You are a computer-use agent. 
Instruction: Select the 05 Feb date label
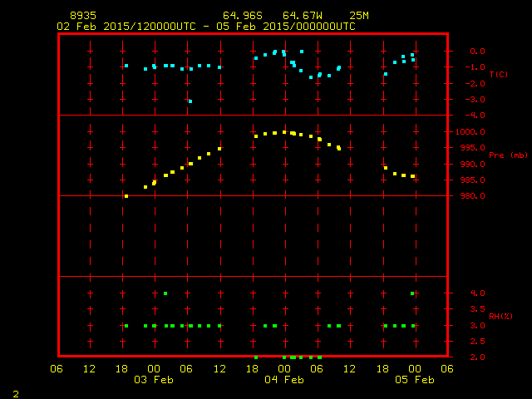tap(414, 379)
